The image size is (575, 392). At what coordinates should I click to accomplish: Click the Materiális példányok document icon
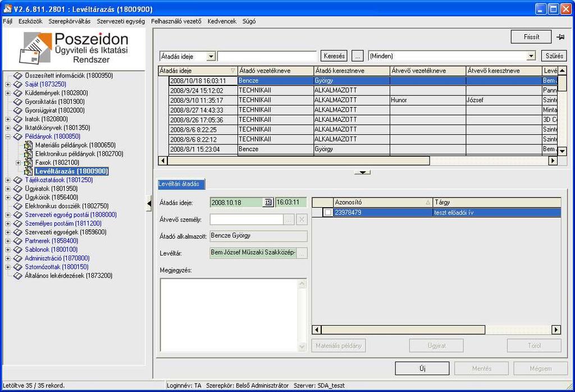[x=28, y=145]
